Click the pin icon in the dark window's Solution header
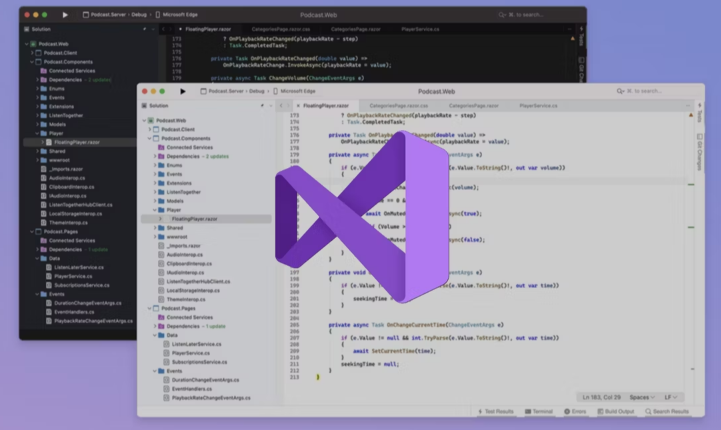The width and height of the screenshot is (721, 430). (144, 29)
